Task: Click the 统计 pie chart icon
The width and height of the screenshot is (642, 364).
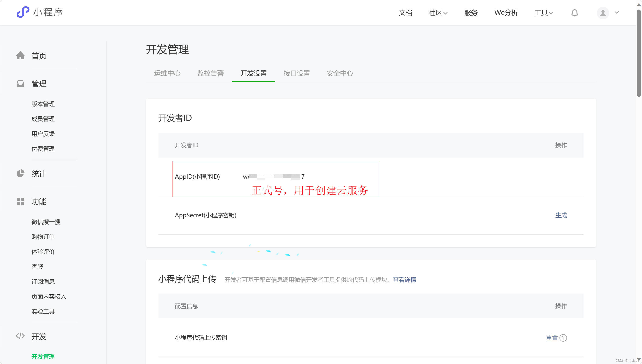Action: coord(20,174)
